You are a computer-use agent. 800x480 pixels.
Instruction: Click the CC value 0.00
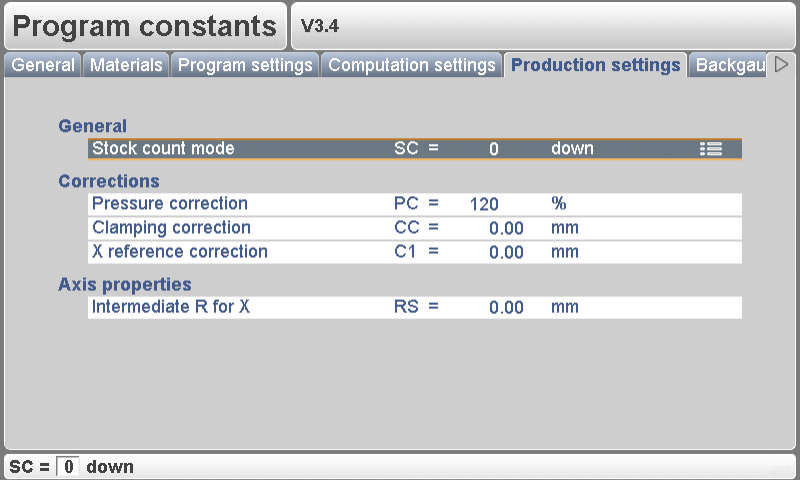tap(506, 228)
